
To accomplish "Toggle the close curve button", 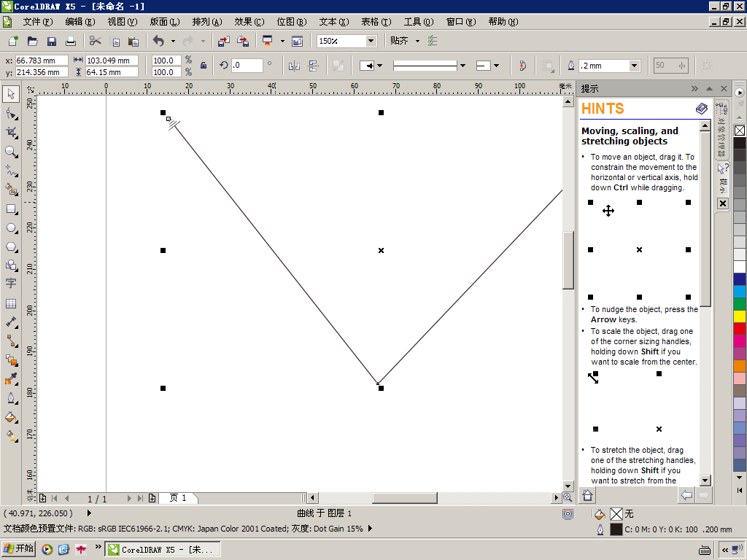I will coord(522,66).
